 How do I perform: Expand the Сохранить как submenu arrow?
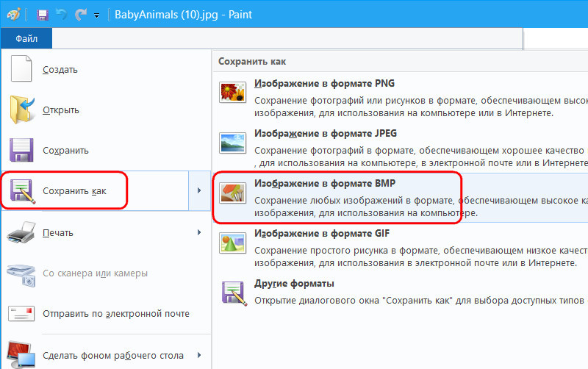click(x=199, y=191)
